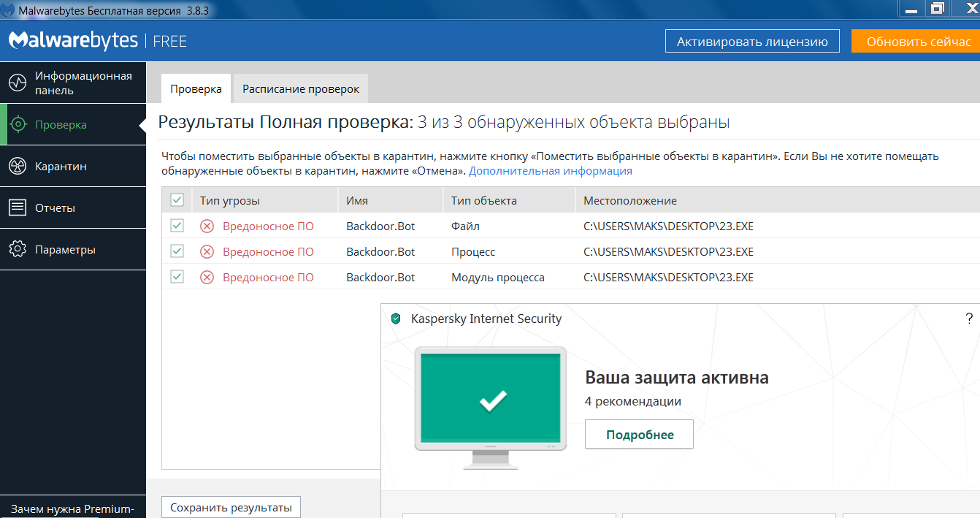
Task: Uncheck the Файл detection checkbox
Action: 177,226
